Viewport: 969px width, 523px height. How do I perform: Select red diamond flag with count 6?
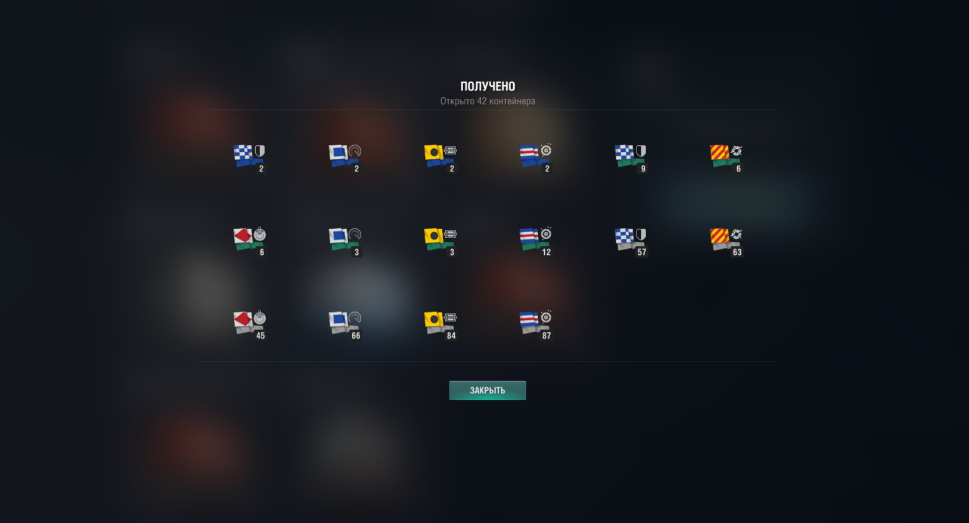click(250, 242)
